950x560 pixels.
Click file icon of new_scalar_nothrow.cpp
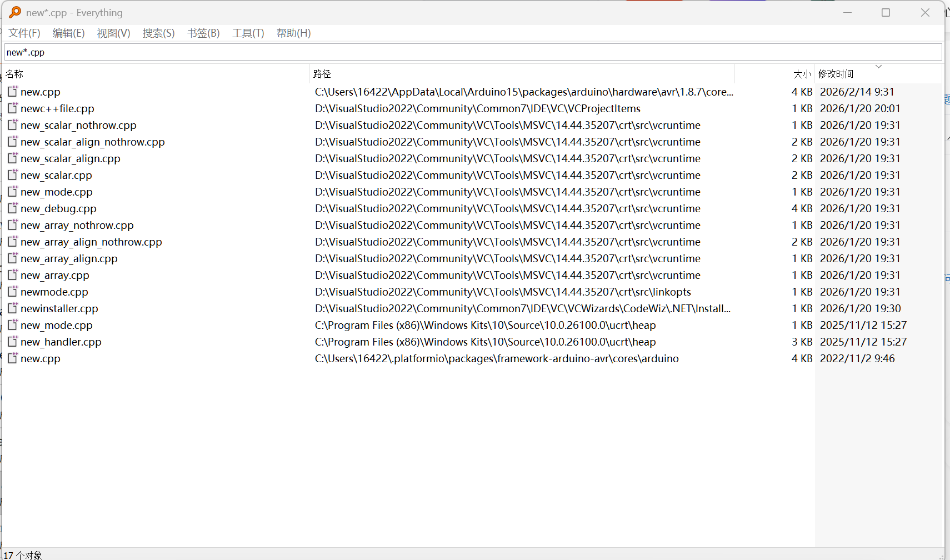coord(12,124)
